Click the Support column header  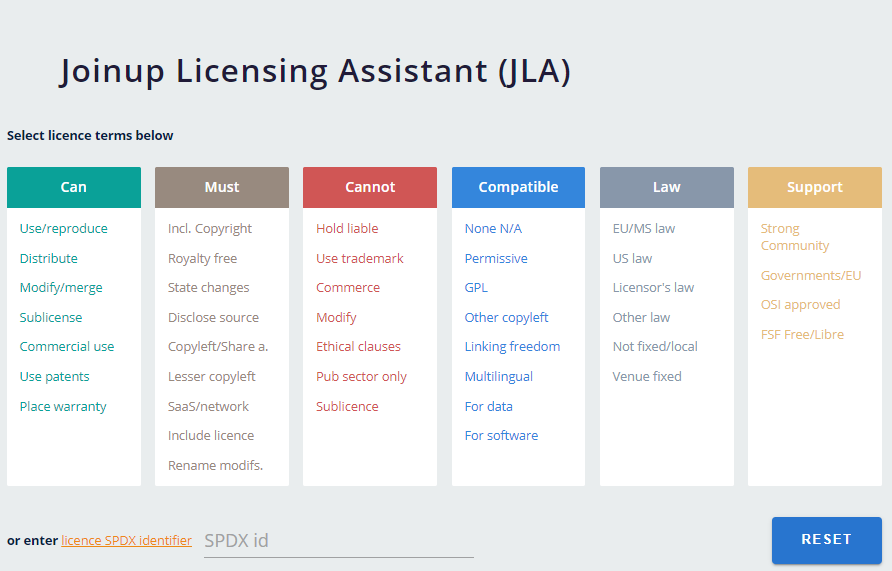pos(815,187)
